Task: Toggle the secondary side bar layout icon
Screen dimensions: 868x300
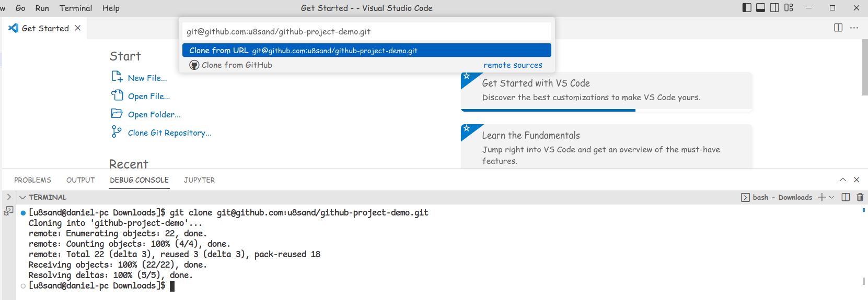Action: (x=774, y=8)
